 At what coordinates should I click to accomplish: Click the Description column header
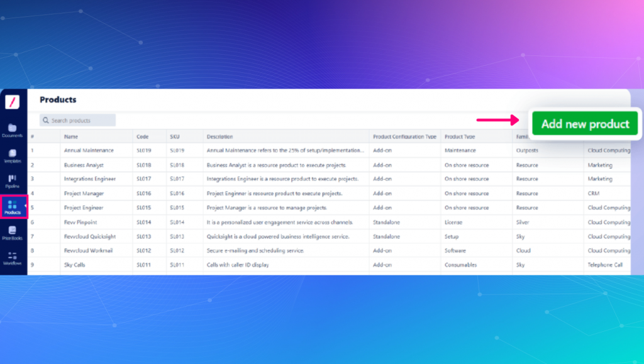tap(219, 136)
